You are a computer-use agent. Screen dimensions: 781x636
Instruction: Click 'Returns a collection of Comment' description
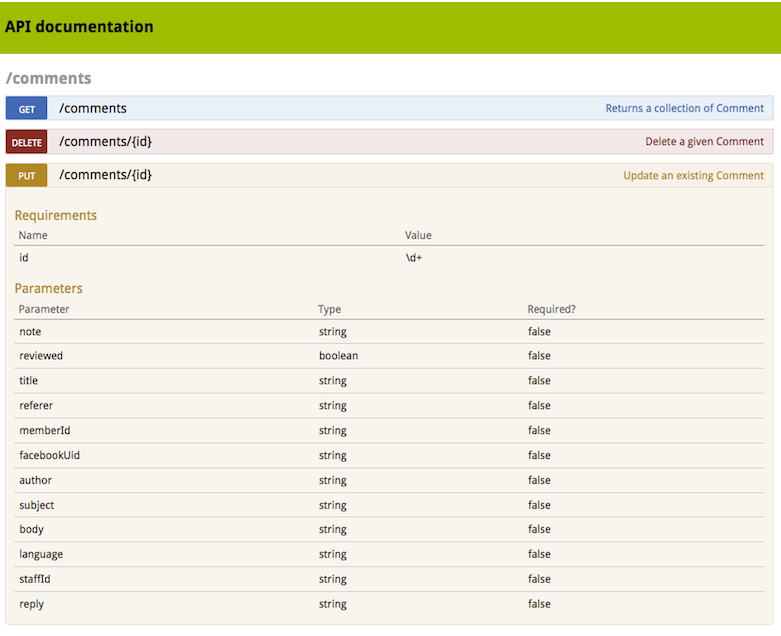click(x=684, y=108)
